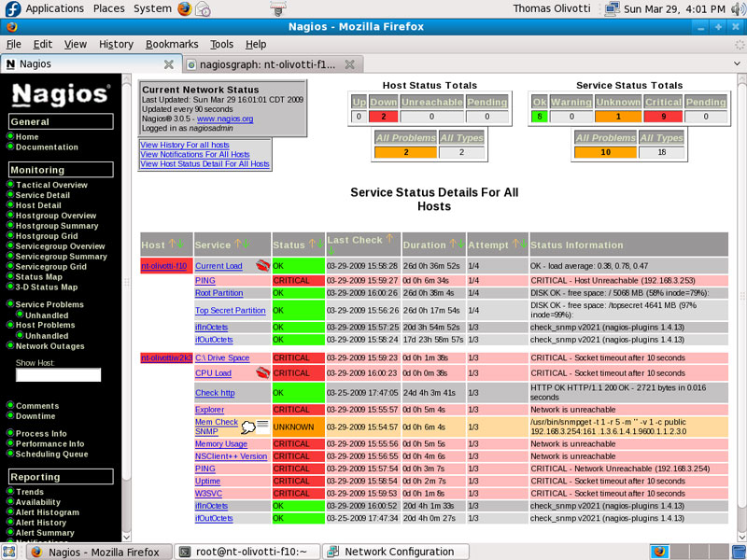
Task: Click service All Problems count of 10
Action: point(605,152)
